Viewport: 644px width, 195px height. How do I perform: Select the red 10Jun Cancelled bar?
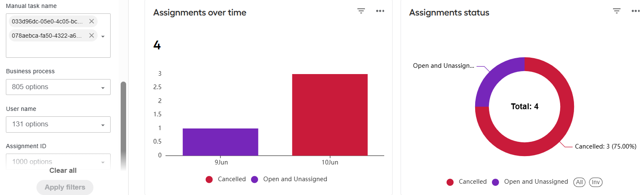pos(330,115)
